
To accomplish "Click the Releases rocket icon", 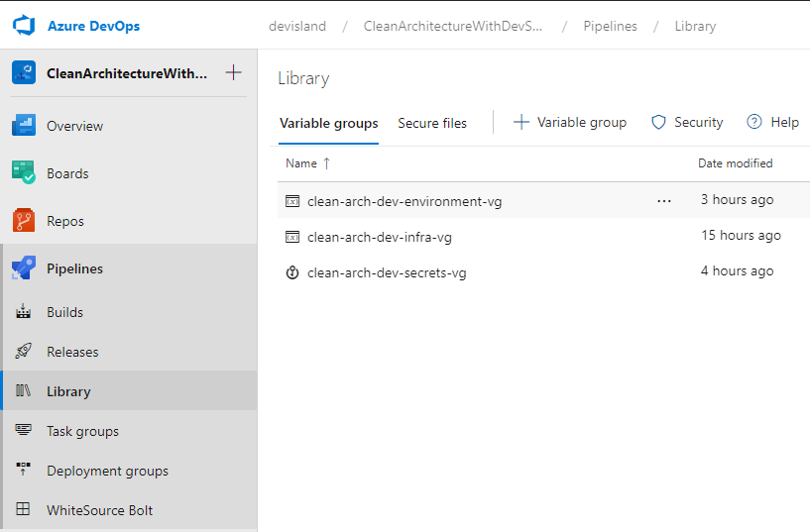I will click(23, 352).
